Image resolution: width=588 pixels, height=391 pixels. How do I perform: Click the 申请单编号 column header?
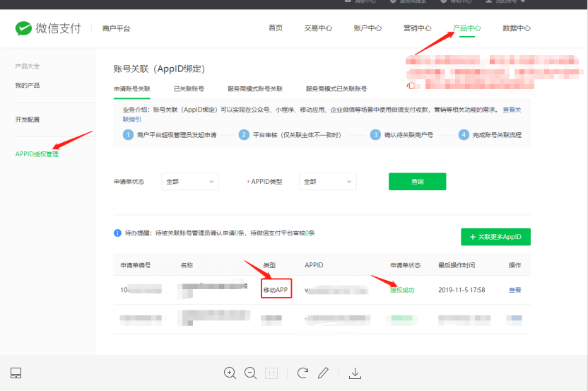click(x=136, y=265)
